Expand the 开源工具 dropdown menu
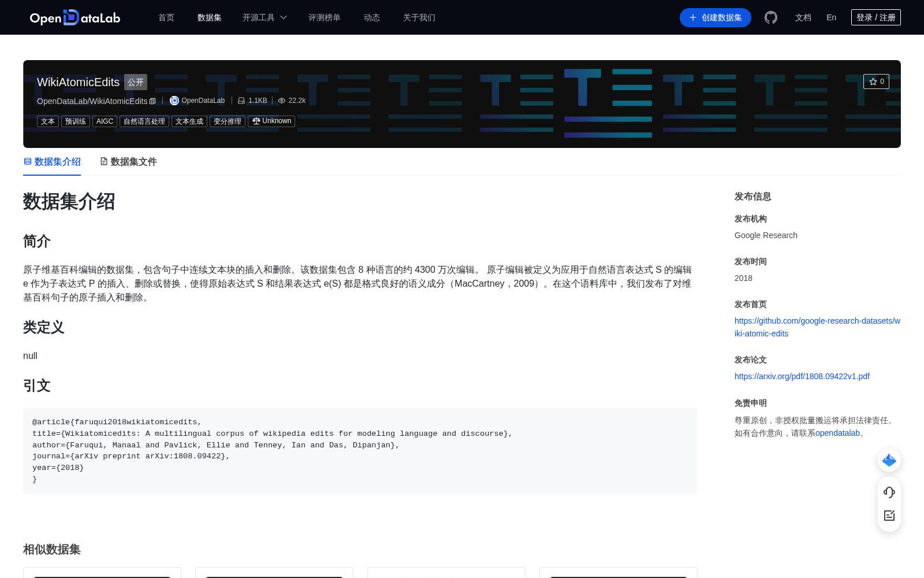Screen dimensions: 924x578 [264, 17]
